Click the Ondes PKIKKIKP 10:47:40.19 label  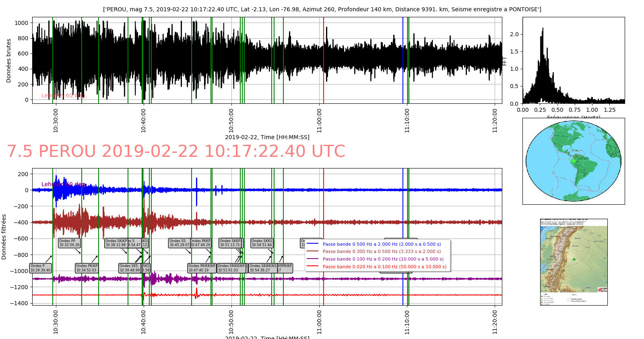pyautogui.click(x=202, y=268)
